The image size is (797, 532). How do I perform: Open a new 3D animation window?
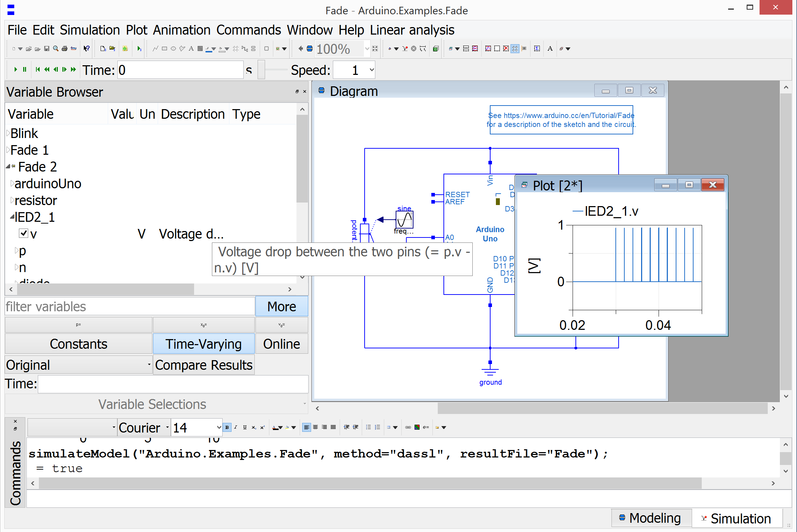(x=435, y=48)
